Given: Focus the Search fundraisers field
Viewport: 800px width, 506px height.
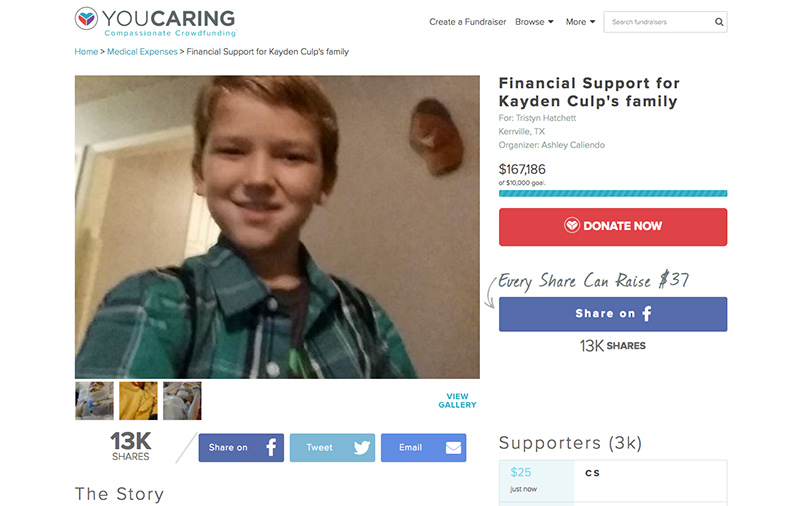Looking at the screenshot, I should 659,22.
